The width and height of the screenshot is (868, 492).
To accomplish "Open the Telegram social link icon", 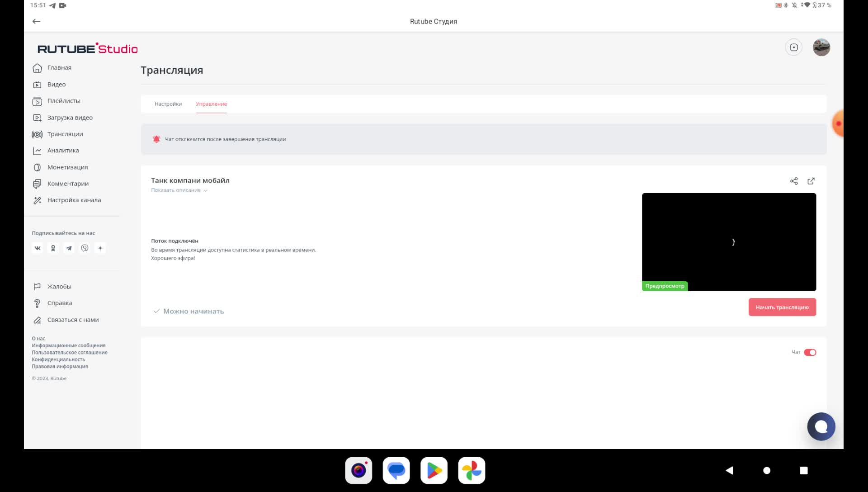I will (69, 248).
